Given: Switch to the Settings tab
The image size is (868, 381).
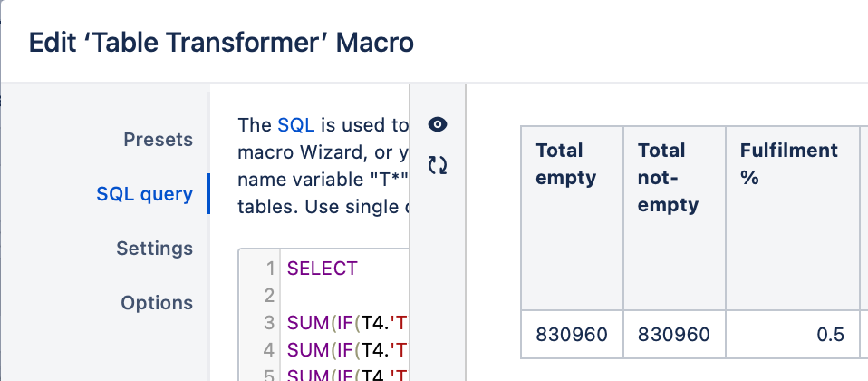Looking at the screenshot, I should tap(154, 249).
